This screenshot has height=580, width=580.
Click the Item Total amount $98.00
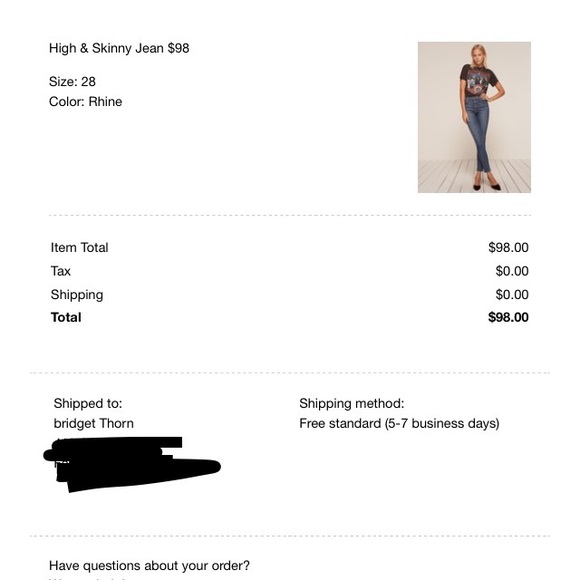point(508,247)
